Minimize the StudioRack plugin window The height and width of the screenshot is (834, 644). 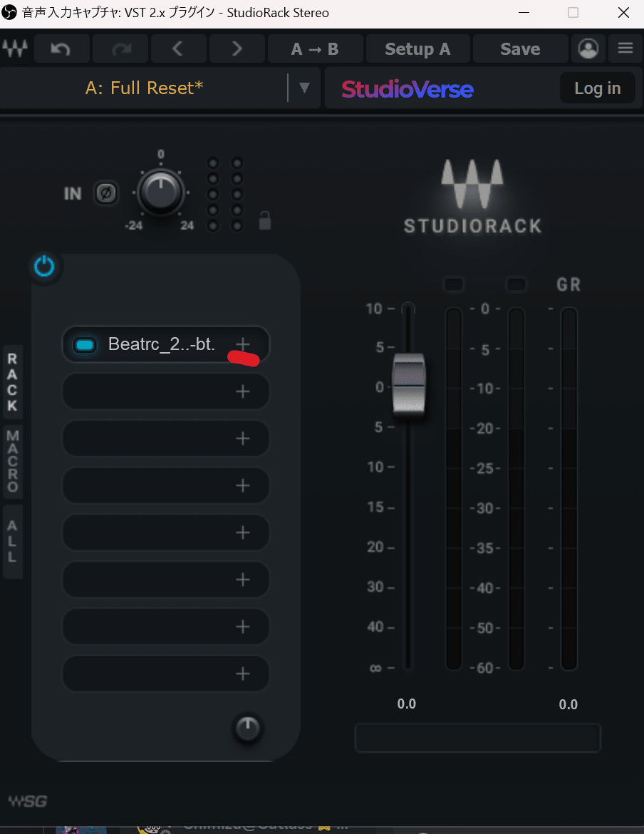click(524, 12)
